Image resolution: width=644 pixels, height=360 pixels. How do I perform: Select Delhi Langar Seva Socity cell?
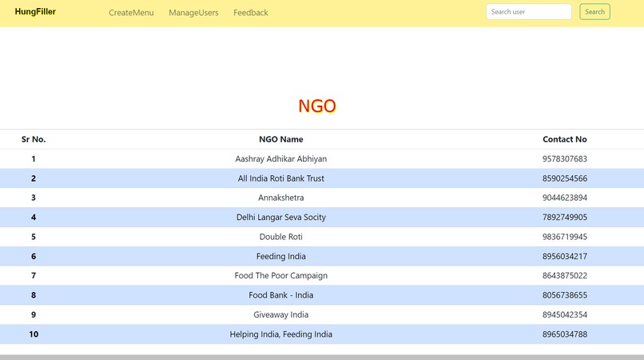(281, 218)
